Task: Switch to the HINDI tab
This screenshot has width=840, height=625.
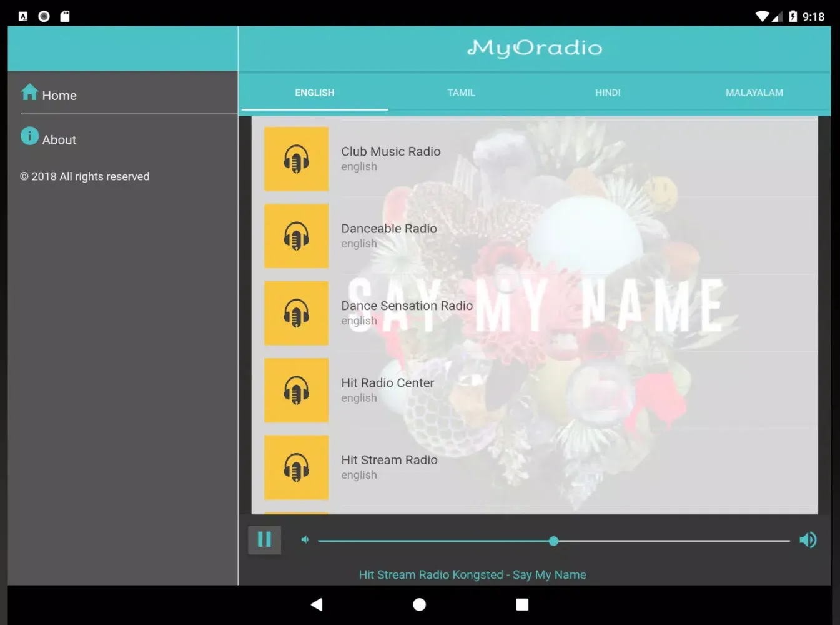Action: [608, 92]
